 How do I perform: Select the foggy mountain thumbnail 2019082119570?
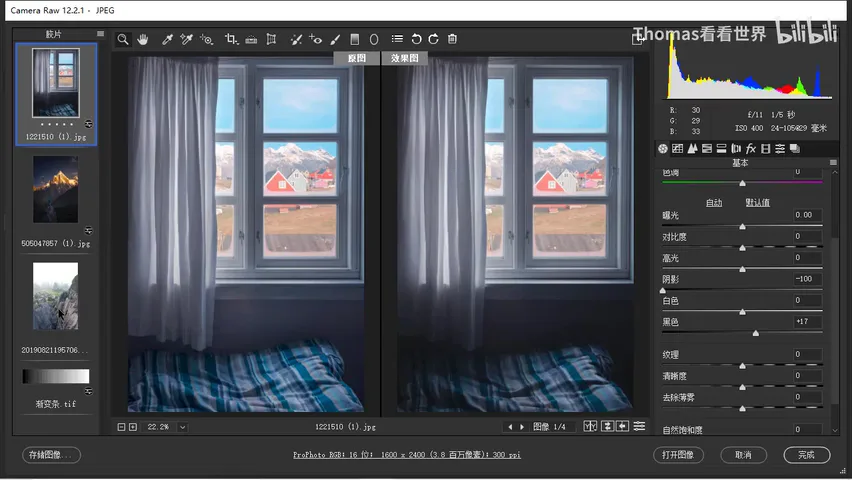tap(55, 296)
